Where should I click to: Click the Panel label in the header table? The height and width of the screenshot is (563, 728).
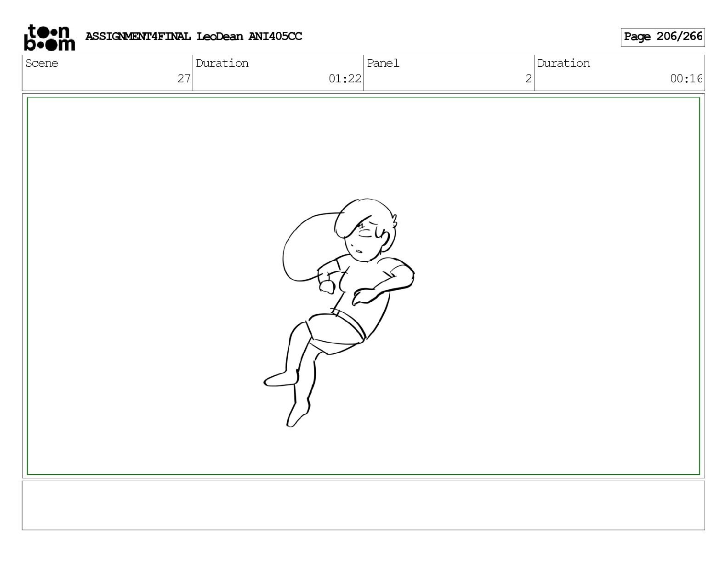(383, 63)
